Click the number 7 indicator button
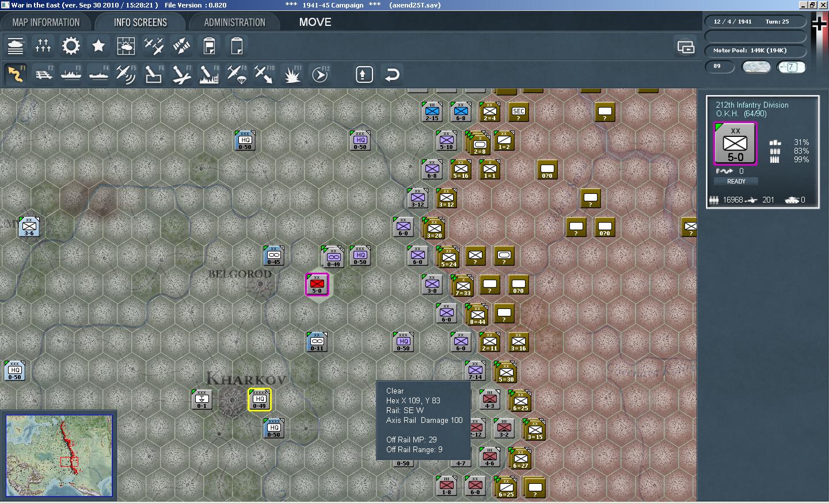This screenshot has width=829, height=504. (792, 67)
